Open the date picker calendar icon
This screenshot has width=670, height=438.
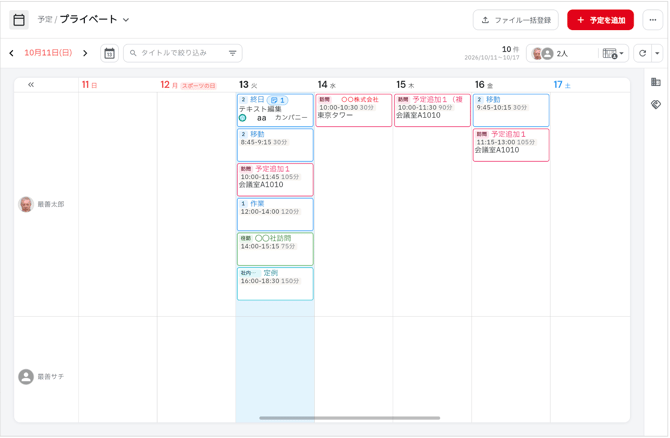click(109, 53)
